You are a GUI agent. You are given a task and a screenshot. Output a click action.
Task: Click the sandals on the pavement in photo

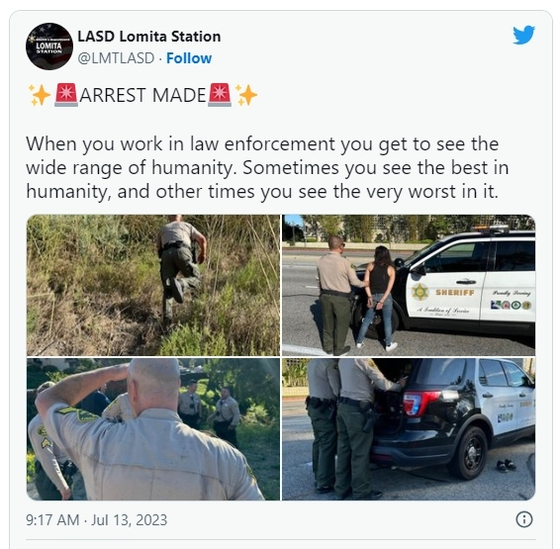pyautogui.click(x=506, y=465)
